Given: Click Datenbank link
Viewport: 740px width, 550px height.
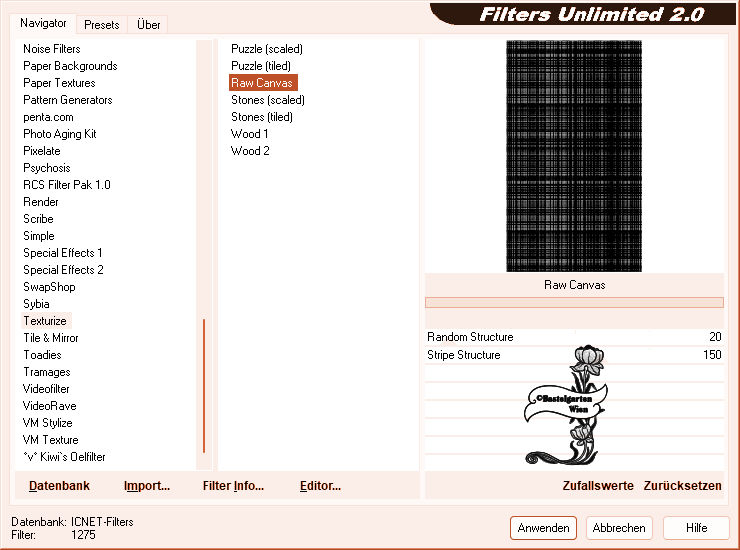Looking at the screenshot, I should (59, 486).
